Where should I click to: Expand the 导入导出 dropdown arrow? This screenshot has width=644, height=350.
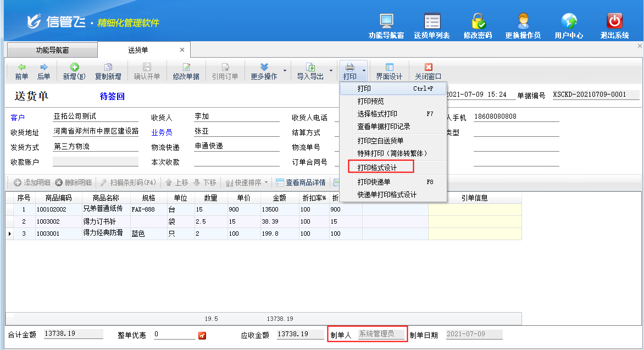coord(331,71)
